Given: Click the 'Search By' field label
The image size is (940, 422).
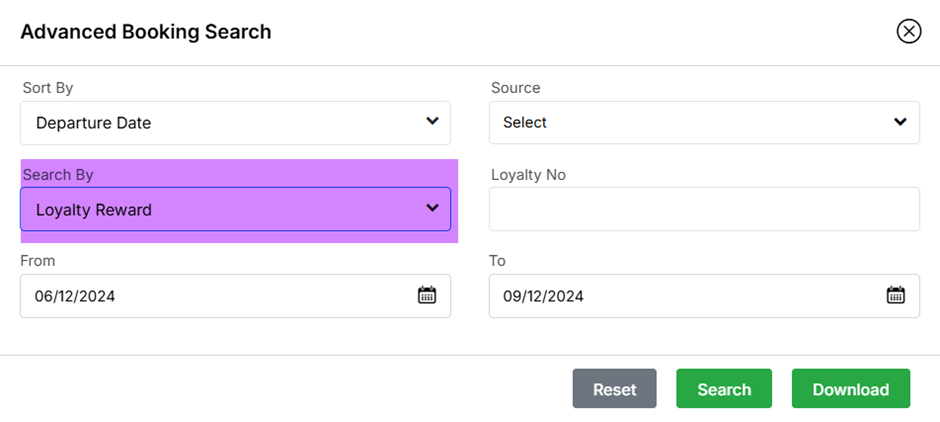Looking at the screenshot, I should pos(58,175).
